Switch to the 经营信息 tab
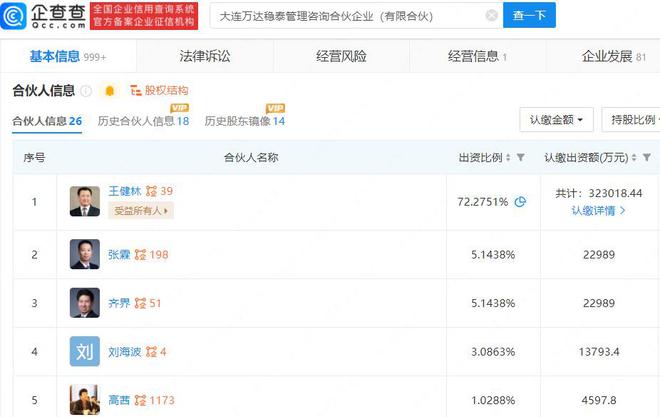 click(x=477, y=56)
